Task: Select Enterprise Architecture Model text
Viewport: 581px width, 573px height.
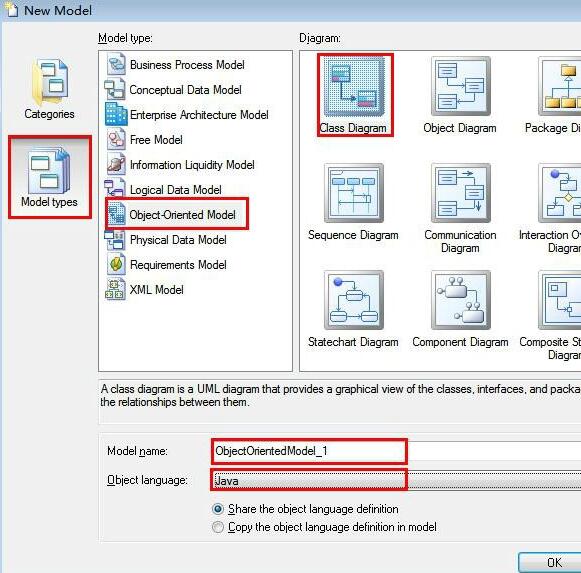Action: [x=199, y=115]
